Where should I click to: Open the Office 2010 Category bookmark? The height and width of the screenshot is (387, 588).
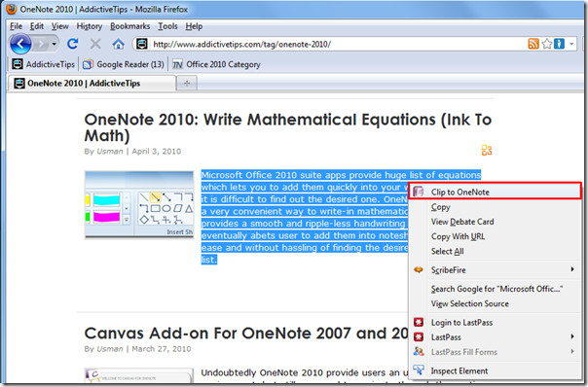click(x=216, y=64)
